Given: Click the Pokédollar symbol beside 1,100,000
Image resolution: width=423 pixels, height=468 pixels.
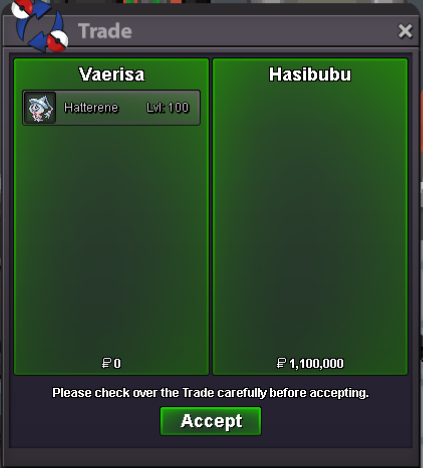Looking at the screenshot, I should [281, 363].
